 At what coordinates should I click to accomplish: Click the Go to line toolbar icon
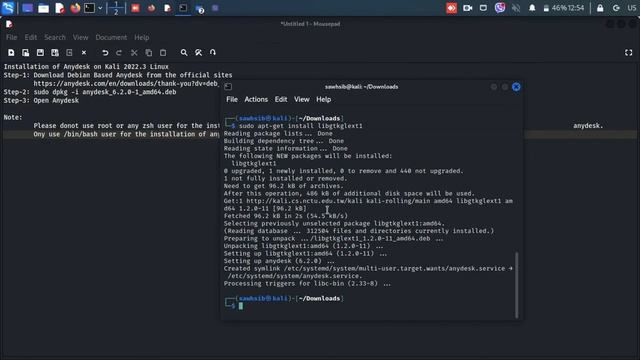(x=213, y=53)
